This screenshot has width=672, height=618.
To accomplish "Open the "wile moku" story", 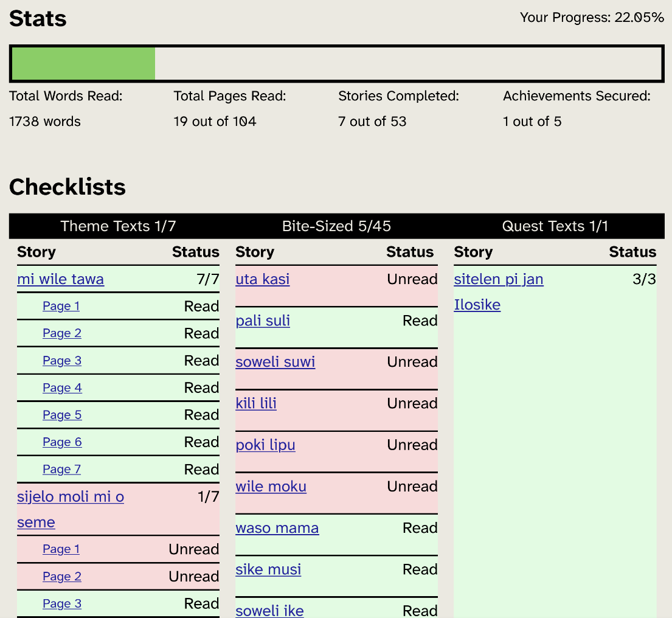I will pos(271,486).
